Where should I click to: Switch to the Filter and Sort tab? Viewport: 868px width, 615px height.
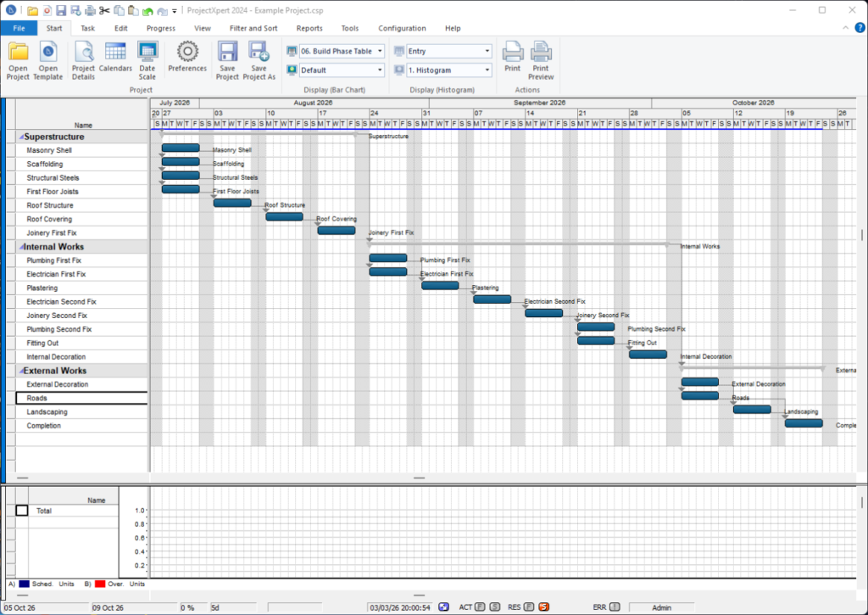click(253, 28)
